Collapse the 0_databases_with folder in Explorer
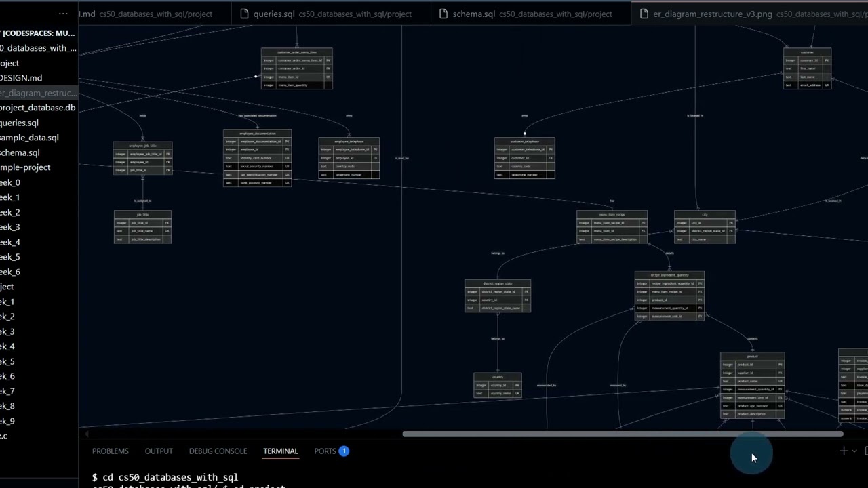 click(x=39, y=48)
